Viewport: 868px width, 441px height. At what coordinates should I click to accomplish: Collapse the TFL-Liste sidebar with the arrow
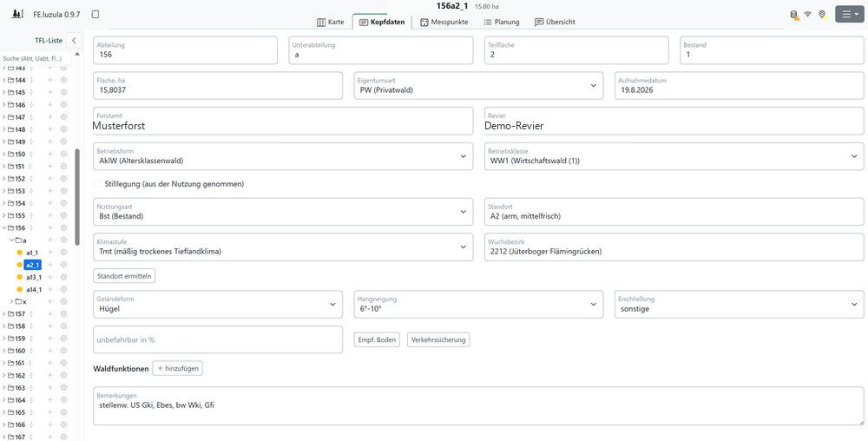click(x=73, y=41)
